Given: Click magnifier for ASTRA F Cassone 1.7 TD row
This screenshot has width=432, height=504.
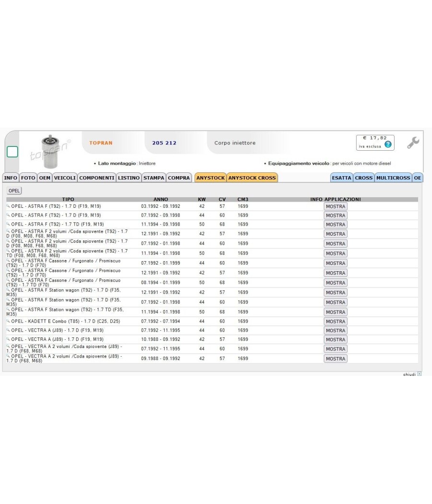Looking at the screenshot, I should tap(8, 280).
